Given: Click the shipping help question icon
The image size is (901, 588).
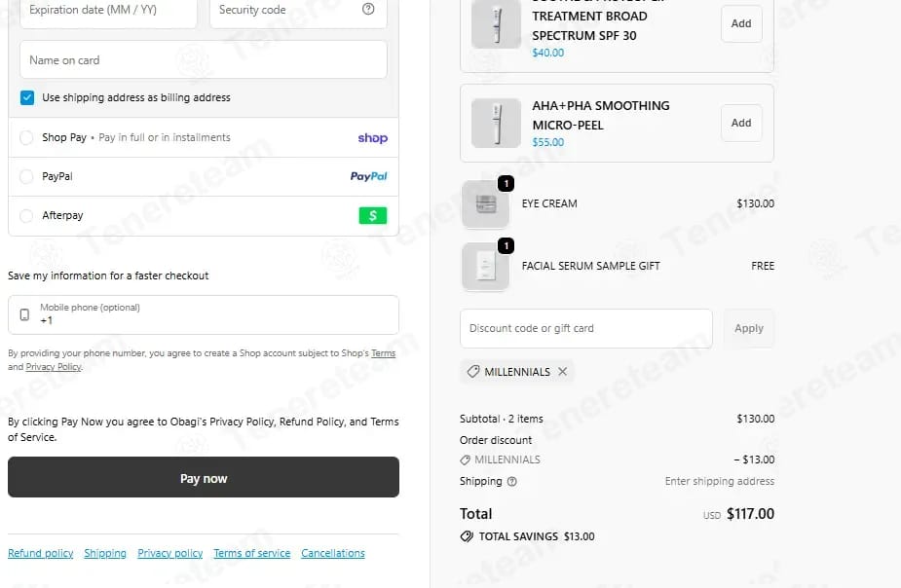Looking at the screenshot, I should click(512, 482).
